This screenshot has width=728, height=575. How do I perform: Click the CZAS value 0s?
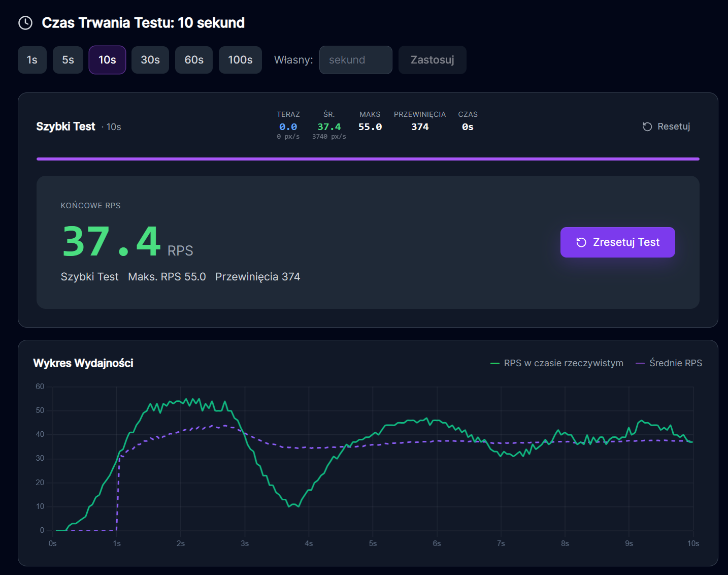468,127
